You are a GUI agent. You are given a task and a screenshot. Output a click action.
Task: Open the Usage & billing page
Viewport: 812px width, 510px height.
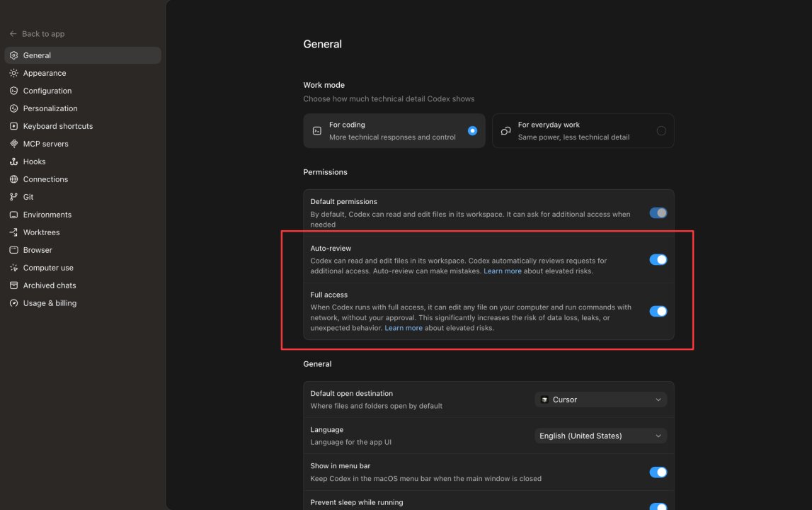83,303
